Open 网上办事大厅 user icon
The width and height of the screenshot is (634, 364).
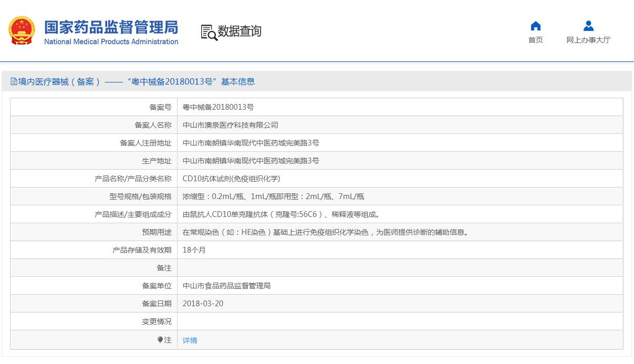click(588, 26)
